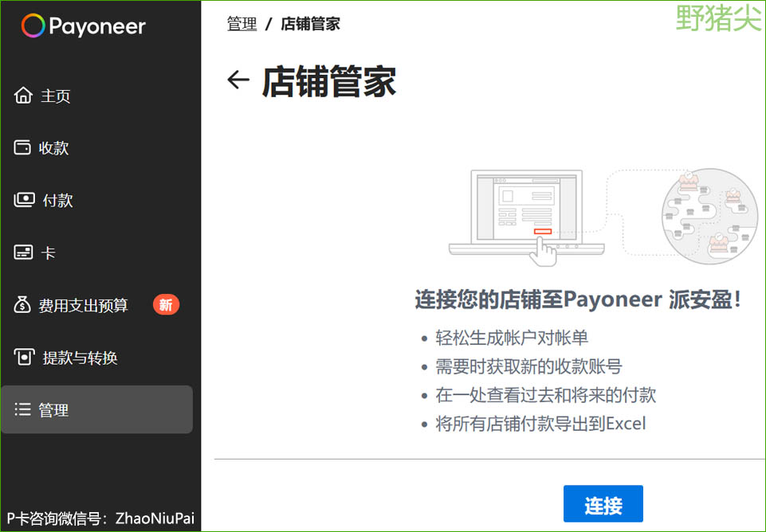Click the laptop and stores illustration
The height and width of the screenshot is (532, 766).
pyautogui.click(x=603, y=217)
